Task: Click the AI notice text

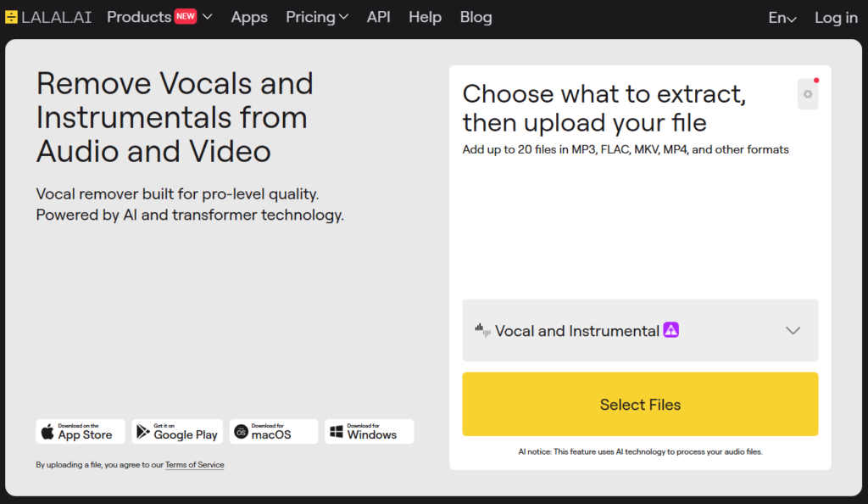Action: [640, 452]
